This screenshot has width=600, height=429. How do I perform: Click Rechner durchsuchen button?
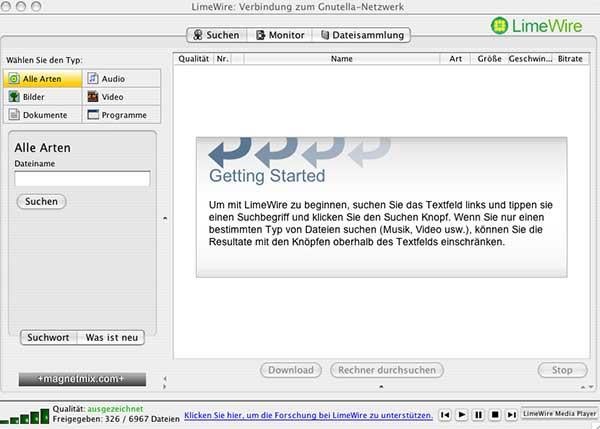(387, 370)
